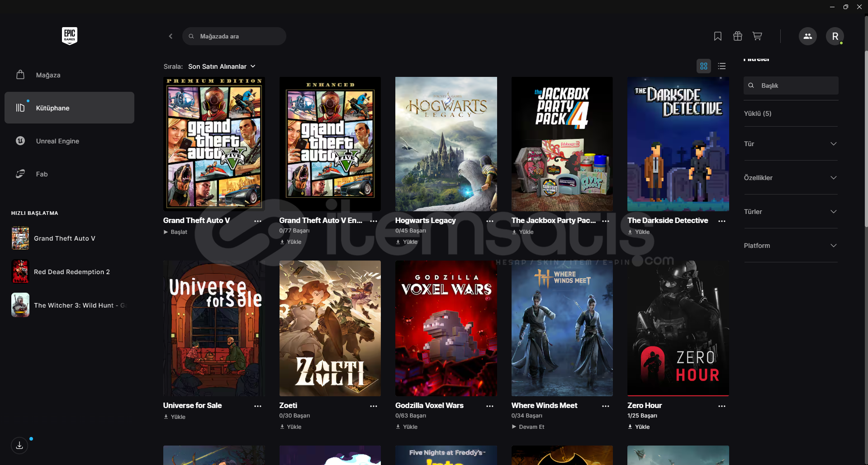The width and height of the screenshot is (868, 465).
Task: Open options menu for Zero Hour
Action: click(x=722, y=406)
